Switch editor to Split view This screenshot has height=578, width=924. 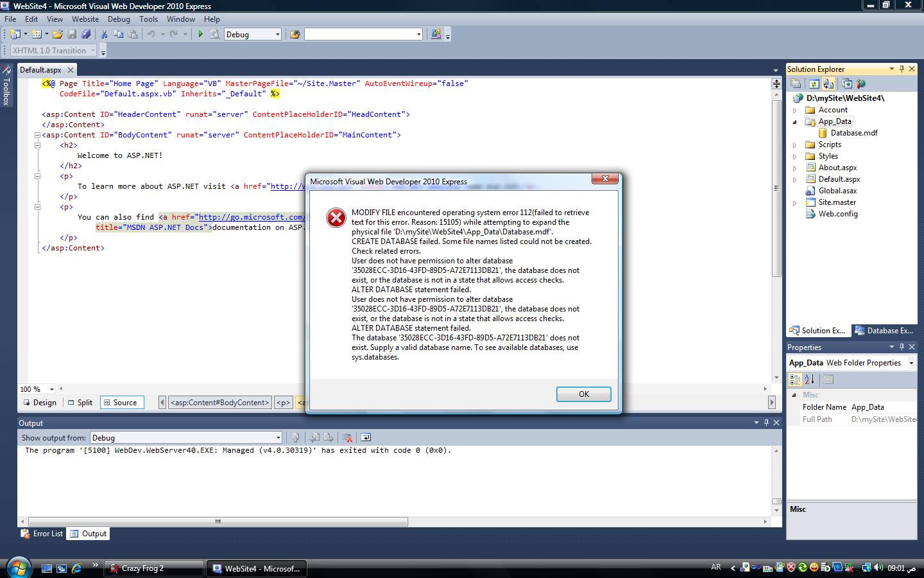(80, 403)
